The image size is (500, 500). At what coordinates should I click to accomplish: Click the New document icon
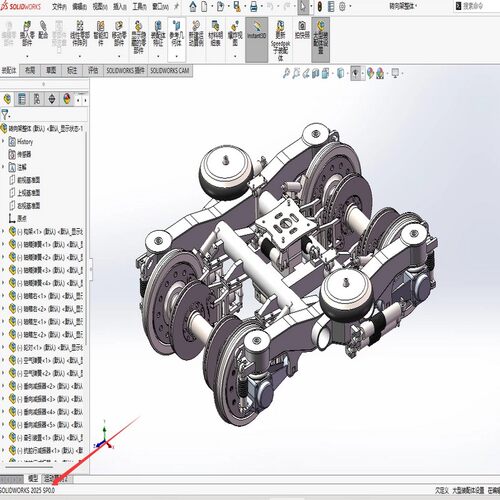pos(204,6)
